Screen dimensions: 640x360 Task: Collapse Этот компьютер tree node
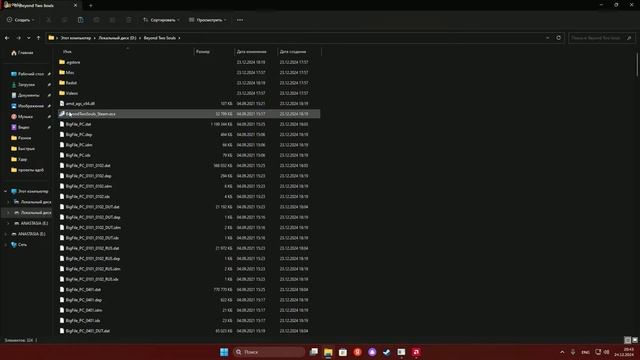pos(6,191)
